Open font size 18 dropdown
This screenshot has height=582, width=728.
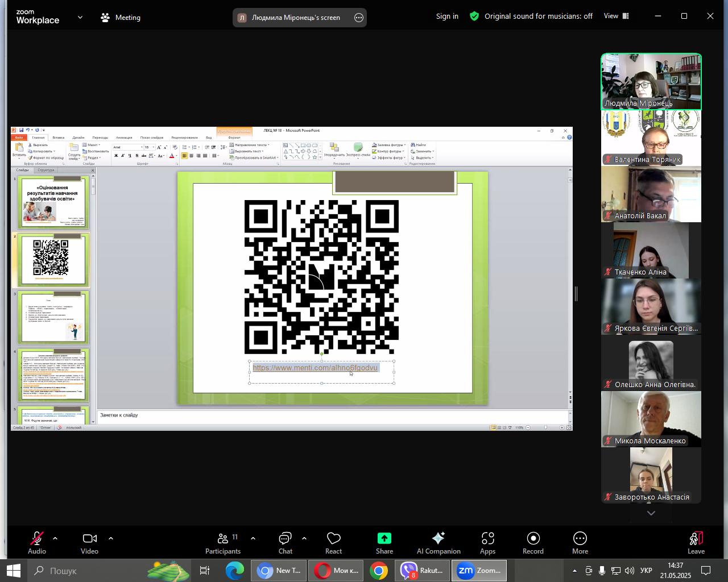click(x=154, y=147)
